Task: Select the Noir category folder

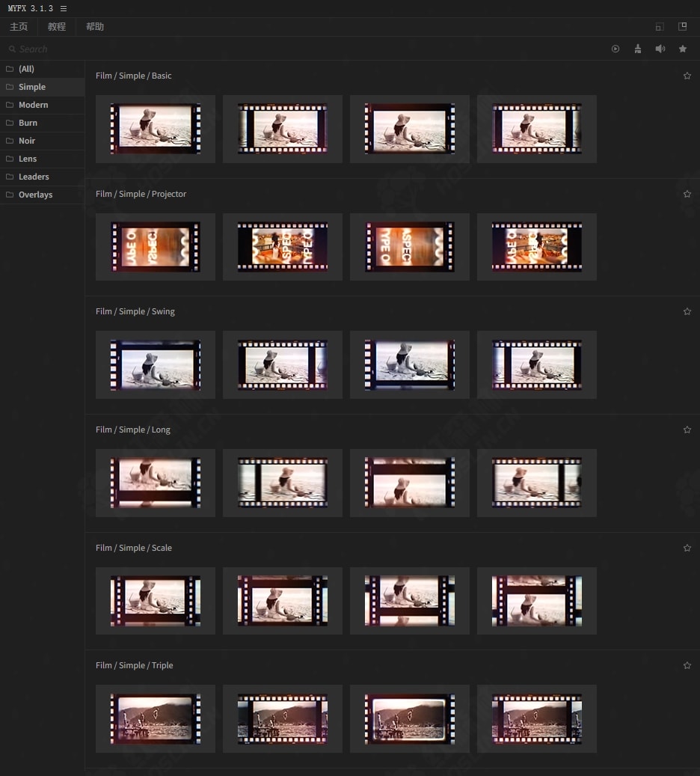Action: pyautogui.click(x=43, y=141)
